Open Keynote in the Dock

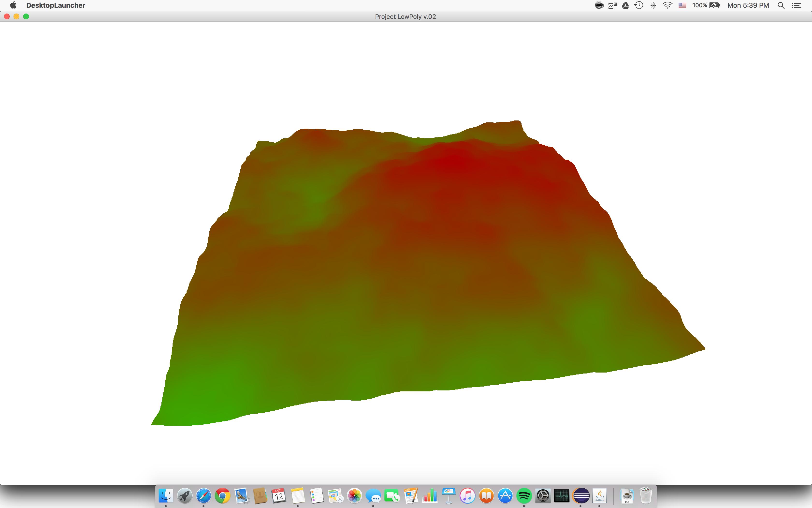point(448,496)
